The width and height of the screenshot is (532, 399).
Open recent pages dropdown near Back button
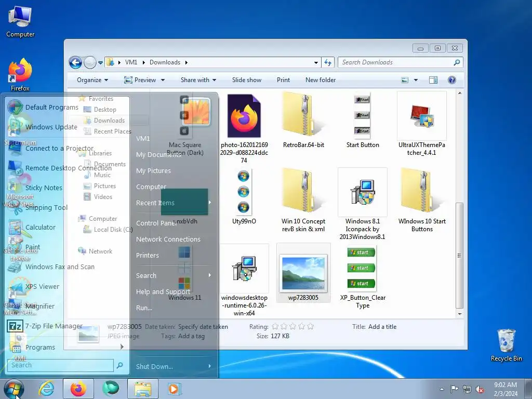(x=100, y=63)
